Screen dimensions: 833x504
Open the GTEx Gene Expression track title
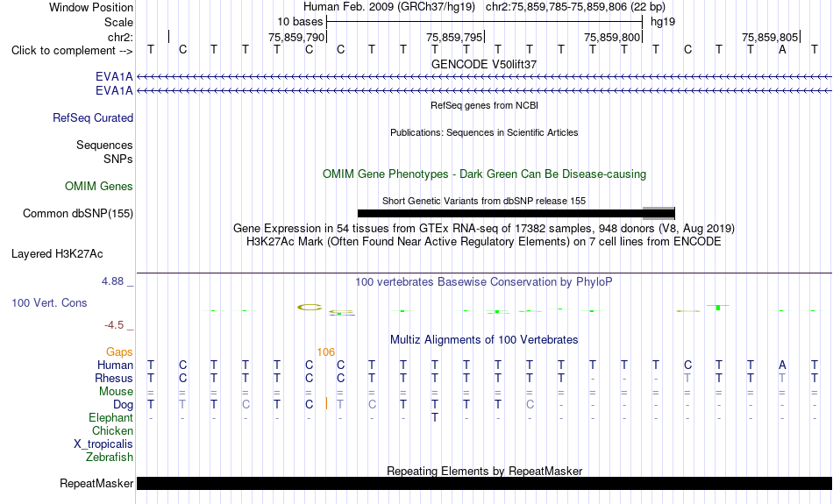coord(484,229)
